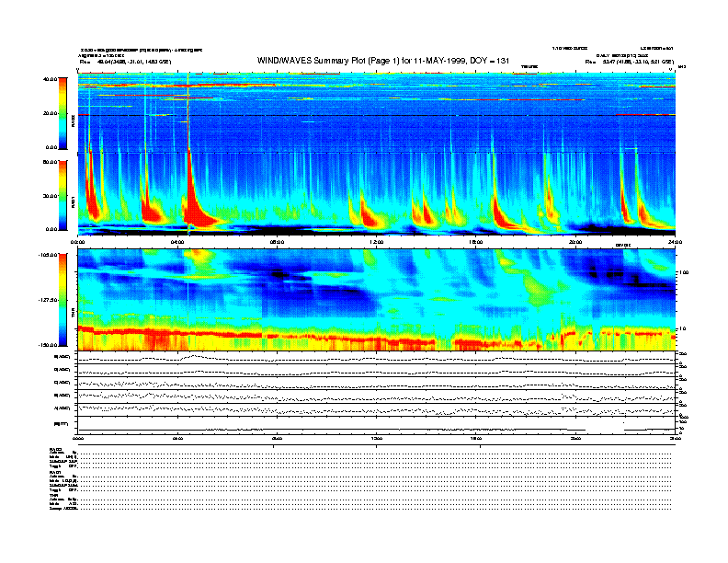728x563 pixels.
Task: Click the Rss 49.04 position text top left
Action: (125, 62)
